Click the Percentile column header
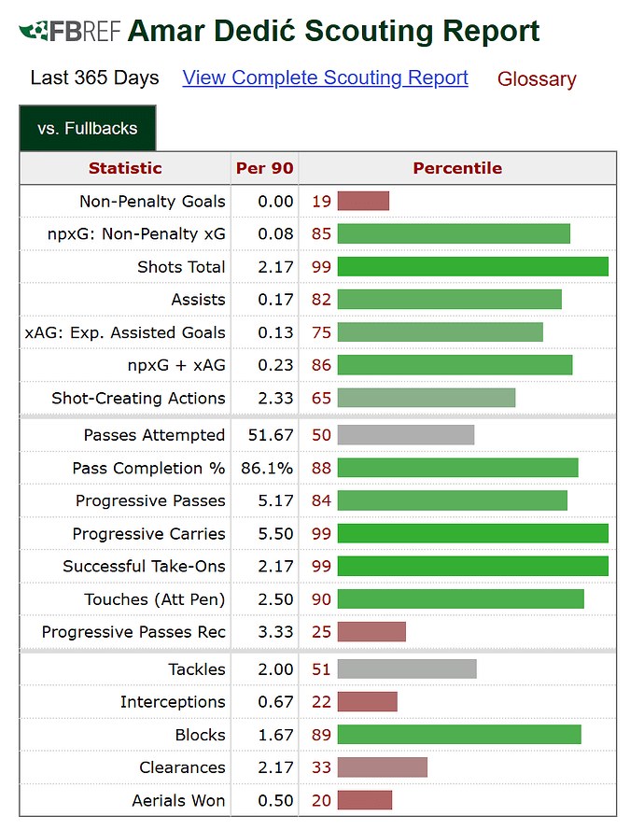 point(457,168)
